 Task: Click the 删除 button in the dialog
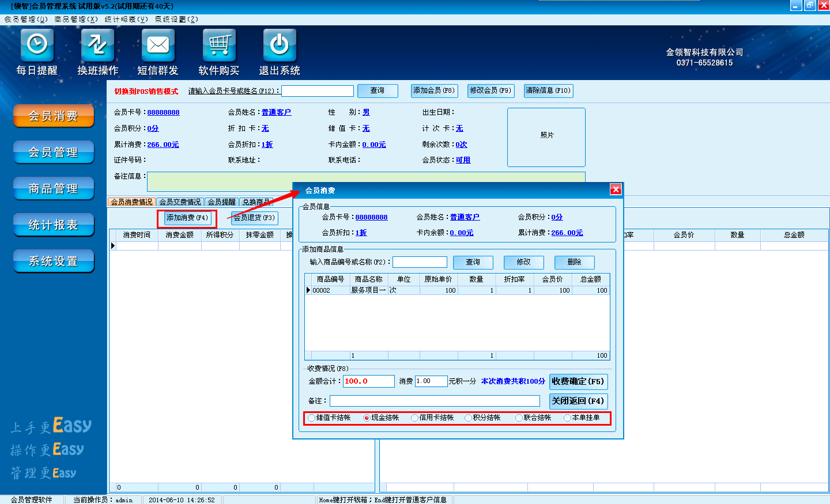pos(575,262)
